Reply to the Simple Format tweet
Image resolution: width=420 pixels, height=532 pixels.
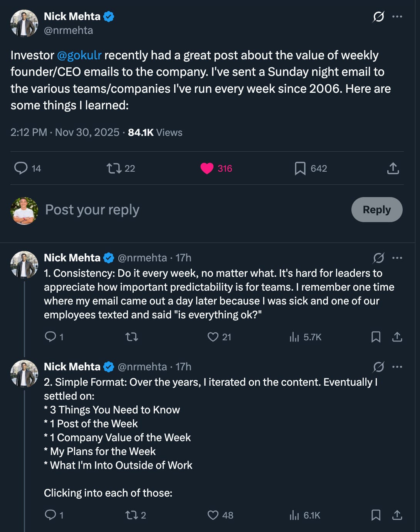[50, 515]
